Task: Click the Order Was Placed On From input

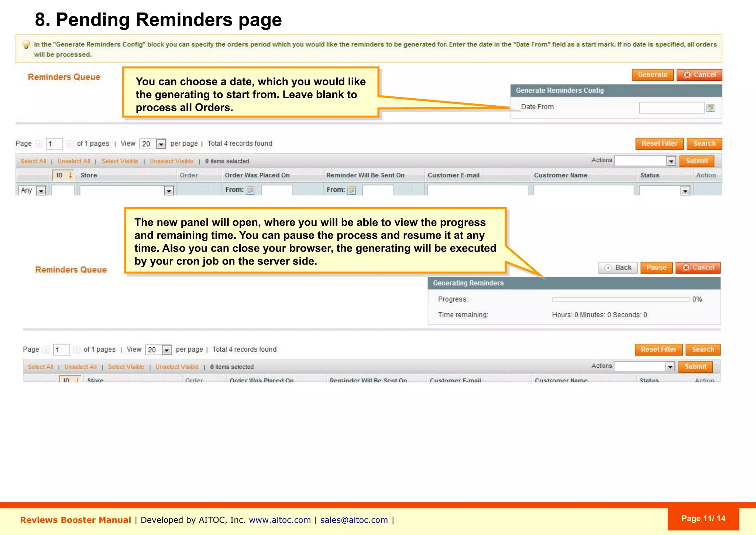Action: [x=277, y=190]
